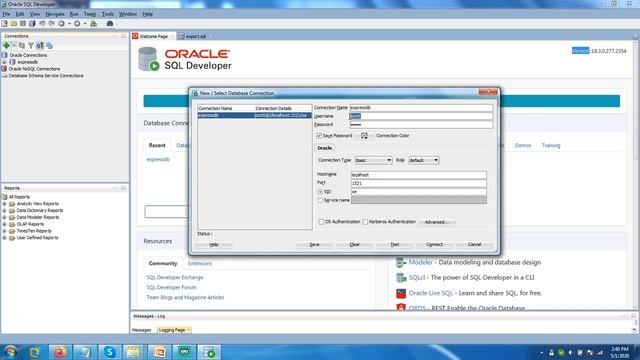This screenshot has width=640, height=360.
Task: Open the Tools menu
Action: tap(108, 14)
